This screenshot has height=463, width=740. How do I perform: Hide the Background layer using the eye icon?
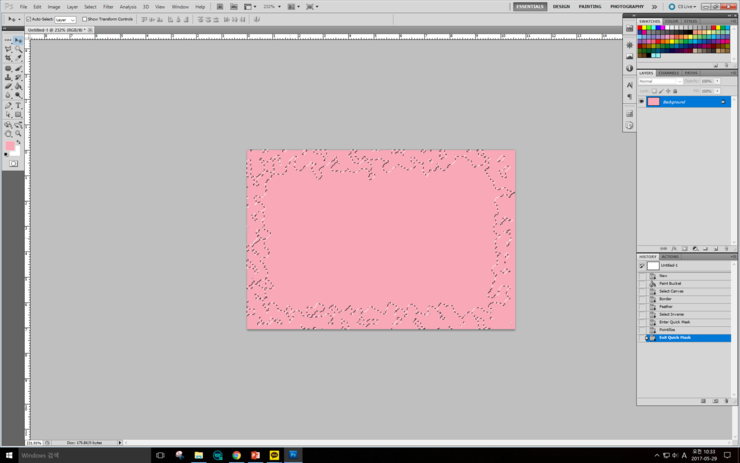[642, 102]
